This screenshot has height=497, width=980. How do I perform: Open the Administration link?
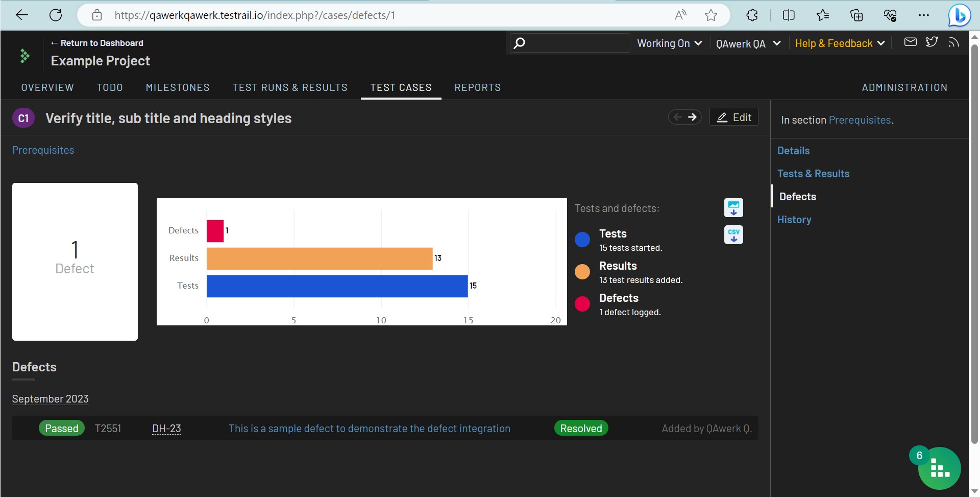tap(904, 87)
